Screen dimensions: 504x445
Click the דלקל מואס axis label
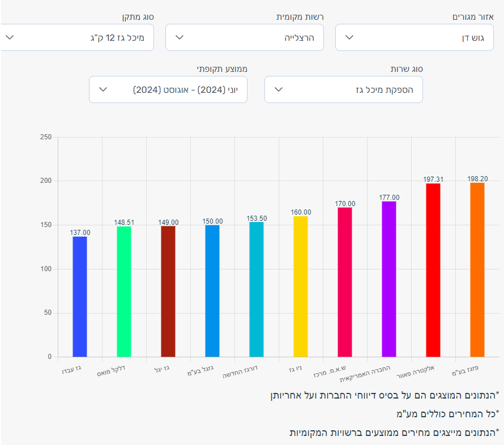pyautogui.click(x=111, y=371)
